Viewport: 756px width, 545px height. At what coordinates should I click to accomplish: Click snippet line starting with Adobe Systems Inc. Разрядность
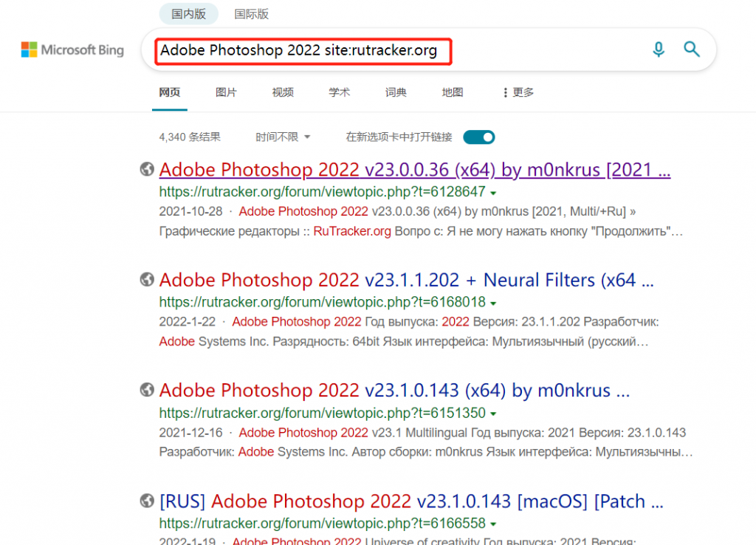(x=404, y=341)
